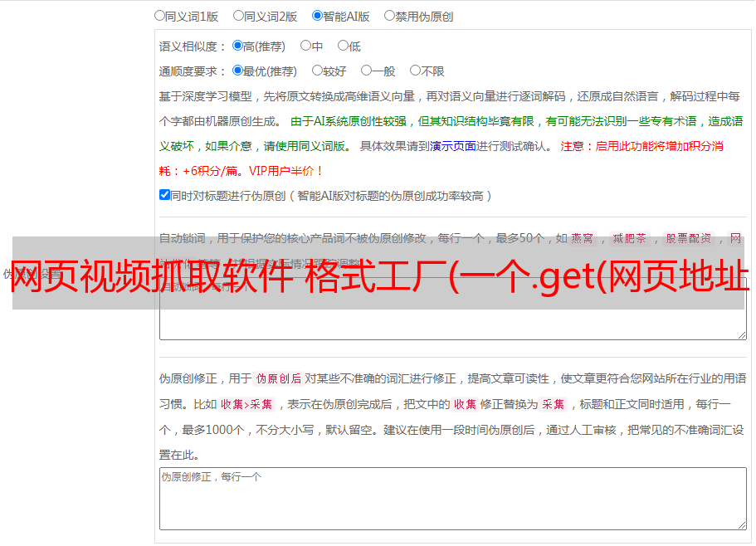
Task: Click the 伪原创后 highlighted tag
Action: (x=279, y=378)
